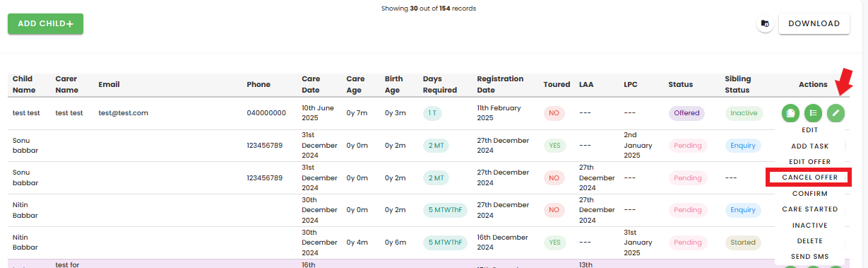
Task: Click the green pencil edit icon
Action: pos(836,113)
